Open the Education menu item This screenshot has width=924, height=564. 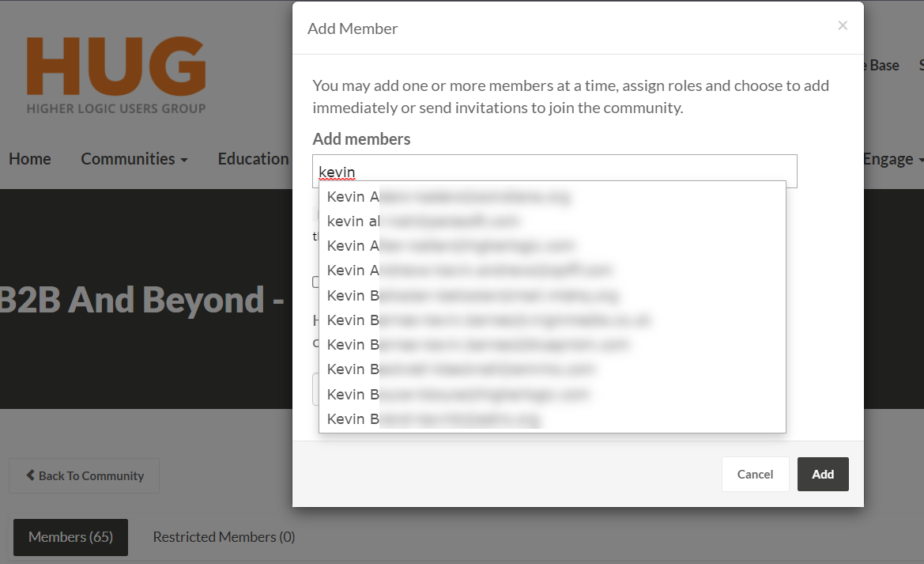pyautogui.click(x=254, y=159)
